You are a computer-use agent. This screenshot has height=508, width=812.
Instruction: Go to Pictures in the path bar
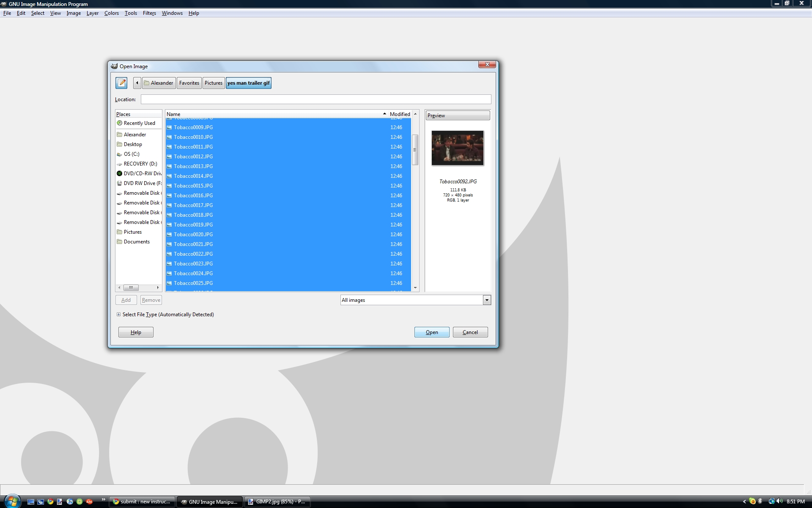coord(214,83)
